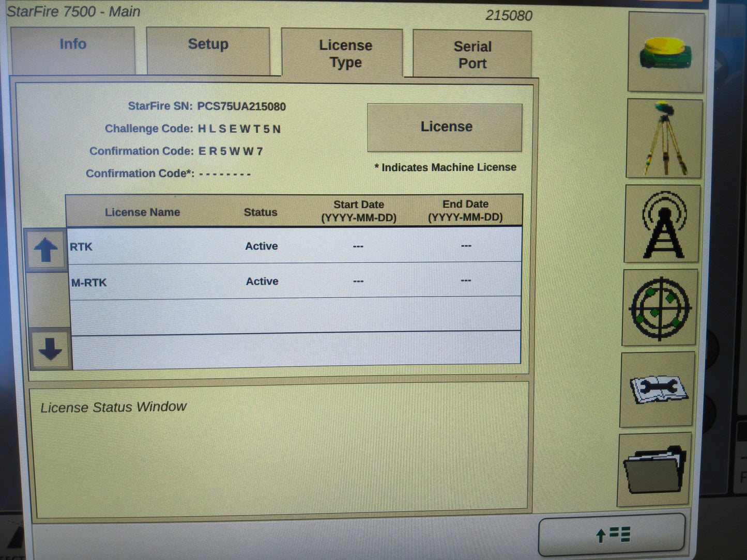747x560 pixels.
Task: Select the M-RTK license row
Action: pos(295,282)
